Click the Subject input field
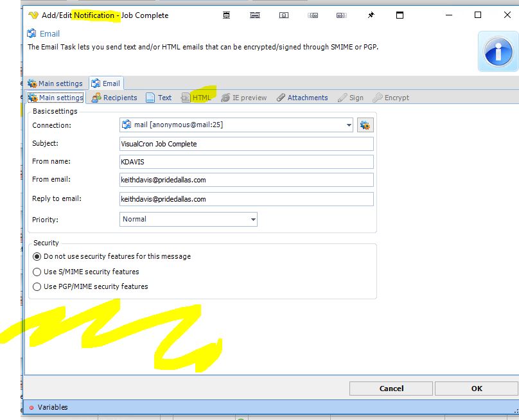Image resolution: width=519 pixels, height=420 pixels. pos(247,144)
